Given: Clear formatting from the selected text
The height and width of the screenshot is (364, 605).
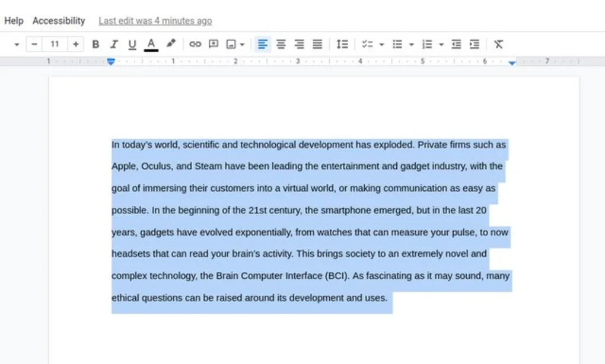Looking at the screenshot, I should click(x=498, y=44).
